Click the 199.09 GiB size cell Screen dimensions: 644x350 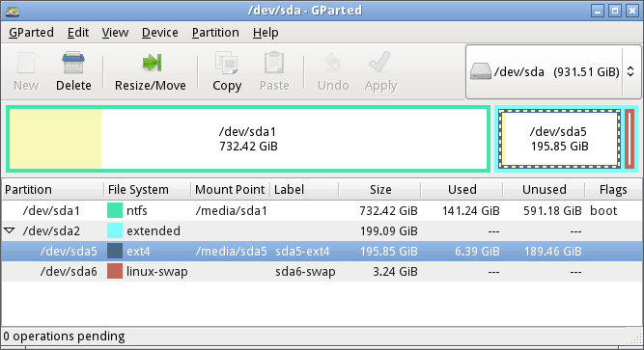pos(388,231)
